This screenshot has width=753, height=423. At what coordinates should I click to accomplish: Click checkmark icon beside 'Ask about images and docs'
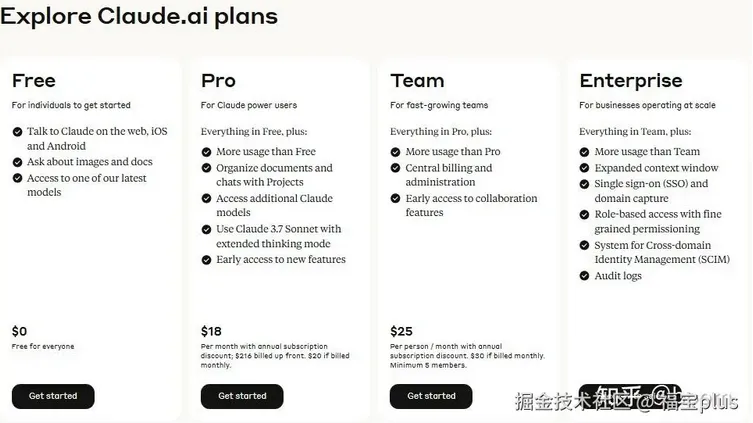pyautogui.click(x=17, y=162)
